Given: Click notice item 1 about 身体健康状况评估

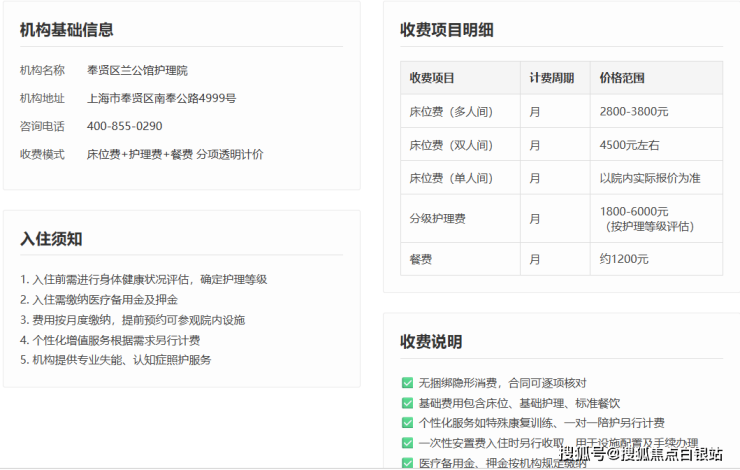Looking at the screenshot, I should click(x=143, y=279).
